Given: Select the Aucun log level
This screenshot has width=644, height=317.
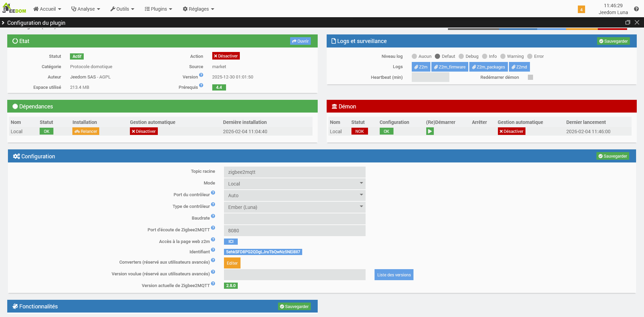Looking at the screenshot, I should click(x=415, y=56).
